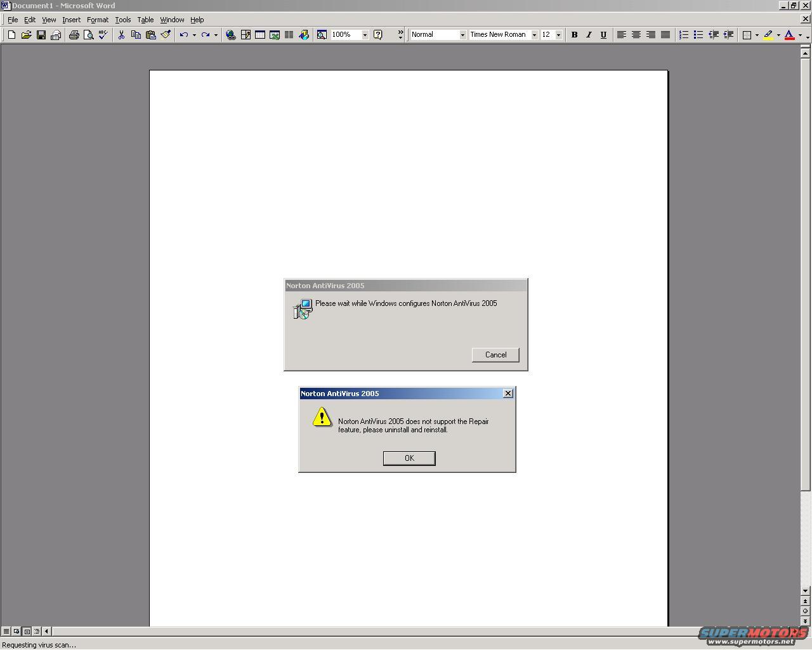812x650 pixels.
Task: Expand the Style dropdown showing Normal
Action: point(462,35)
